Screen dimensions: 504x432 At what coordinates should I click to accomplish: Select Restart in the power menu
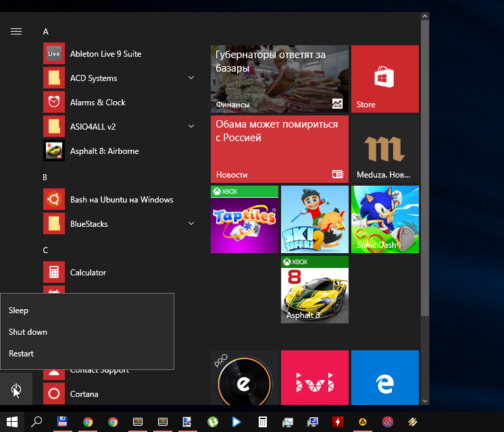tap(21, 354)
